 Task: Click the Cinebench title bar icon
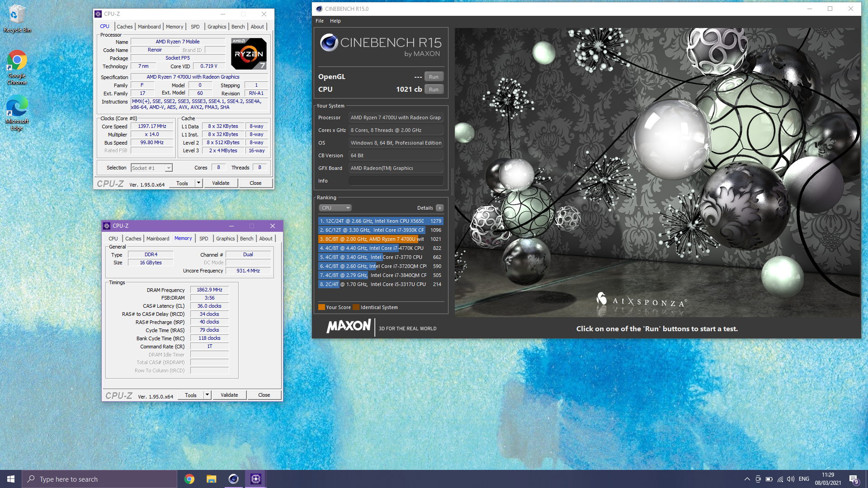(x=319, y=9)
